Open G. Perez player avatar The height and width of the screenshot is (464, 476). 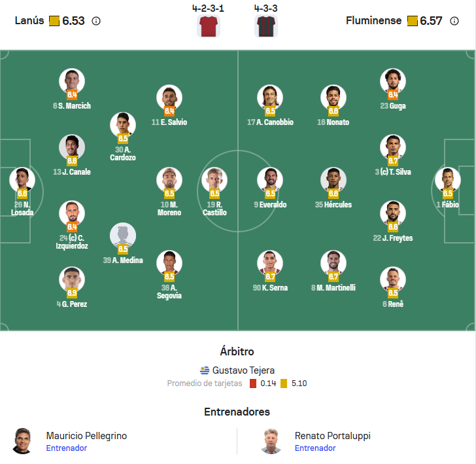coord(72,279)
